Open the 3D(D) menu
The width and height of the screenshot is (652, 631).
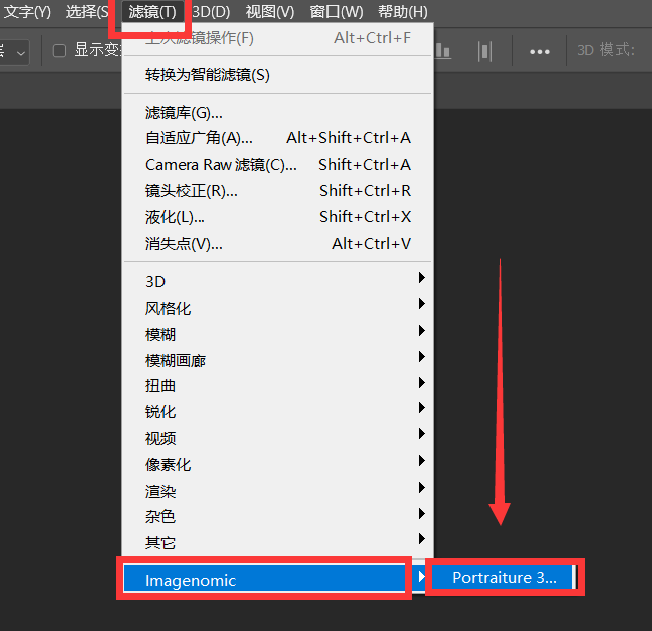211,12
